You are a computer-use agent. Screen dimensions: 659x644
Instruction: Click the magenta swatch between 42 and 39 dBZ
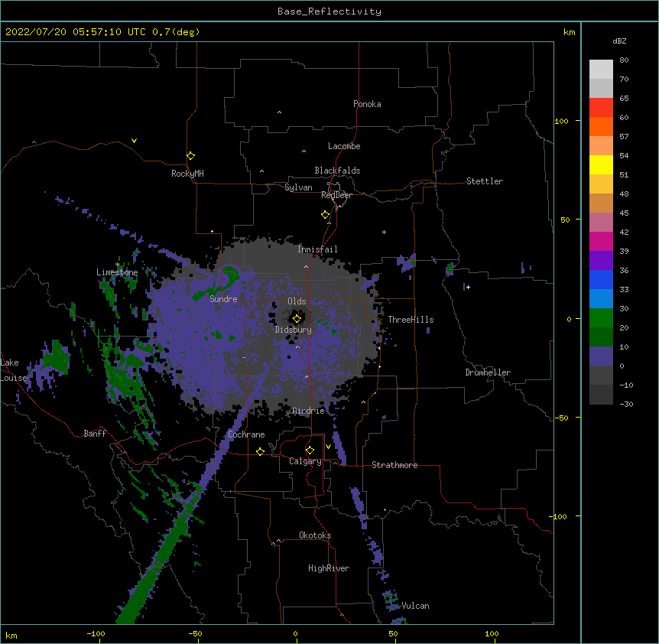coord(601,241)
